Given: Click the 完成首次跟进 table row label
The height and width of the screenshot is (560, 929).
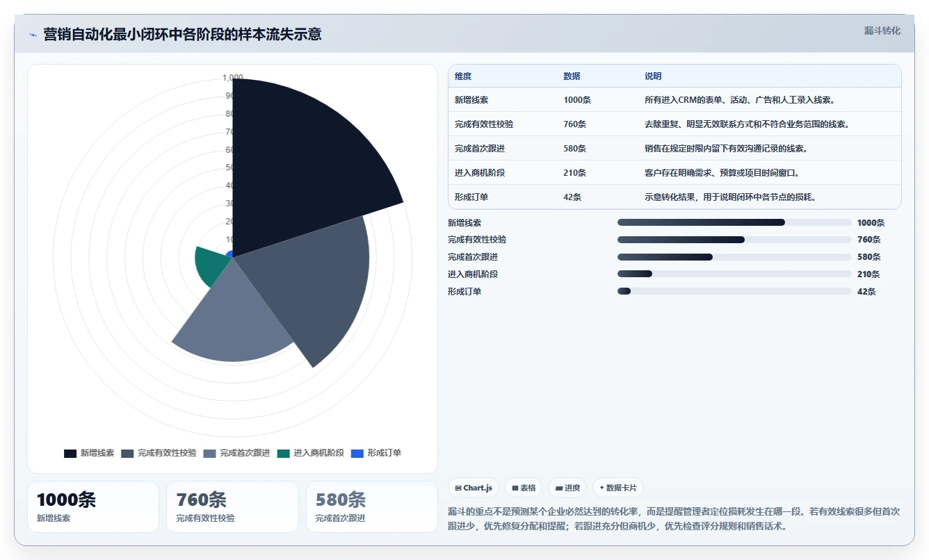Looking at the screenshot, I should pos(480,149).
